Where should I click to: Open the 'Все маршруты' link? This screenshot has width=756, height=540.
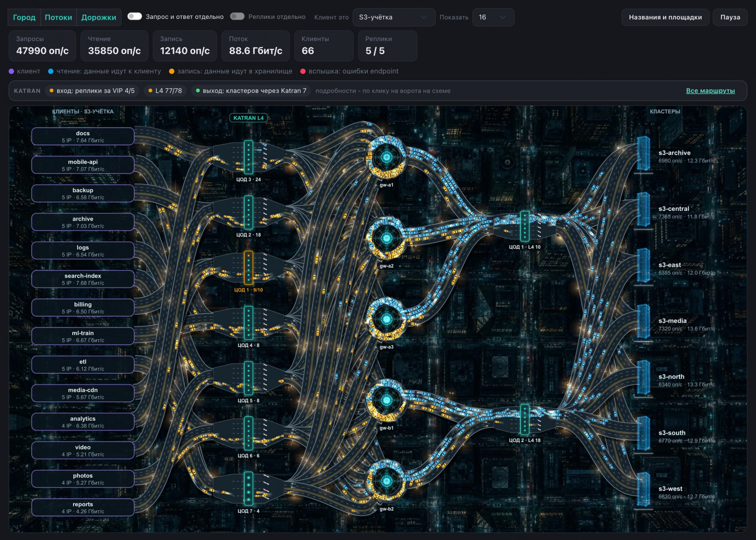coord(710,91)
